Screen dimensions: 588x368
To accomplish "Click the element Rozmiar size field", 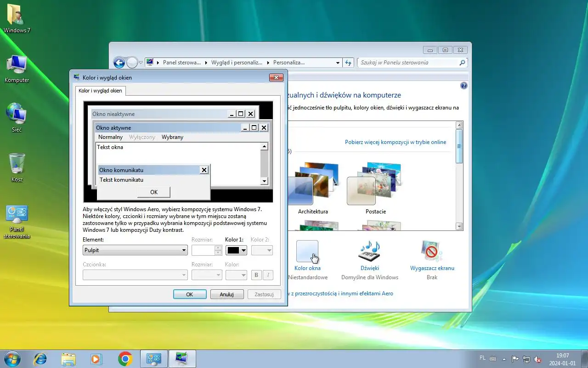I will (x=203, y=250).
